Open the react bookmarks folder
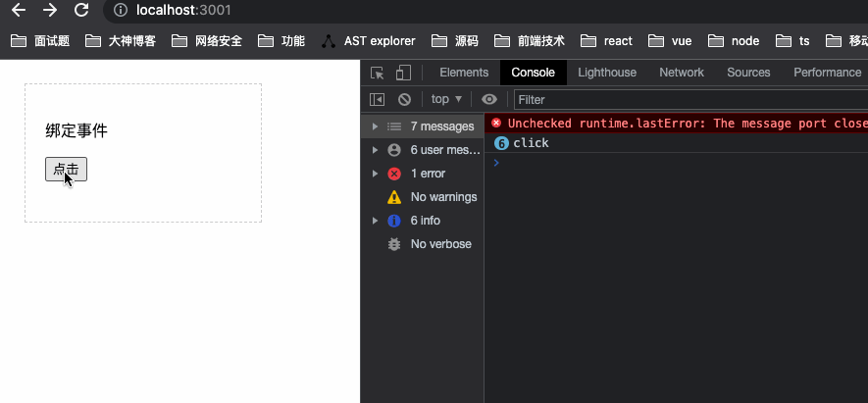This screenshot has width=868, height=403. point(607,41)
